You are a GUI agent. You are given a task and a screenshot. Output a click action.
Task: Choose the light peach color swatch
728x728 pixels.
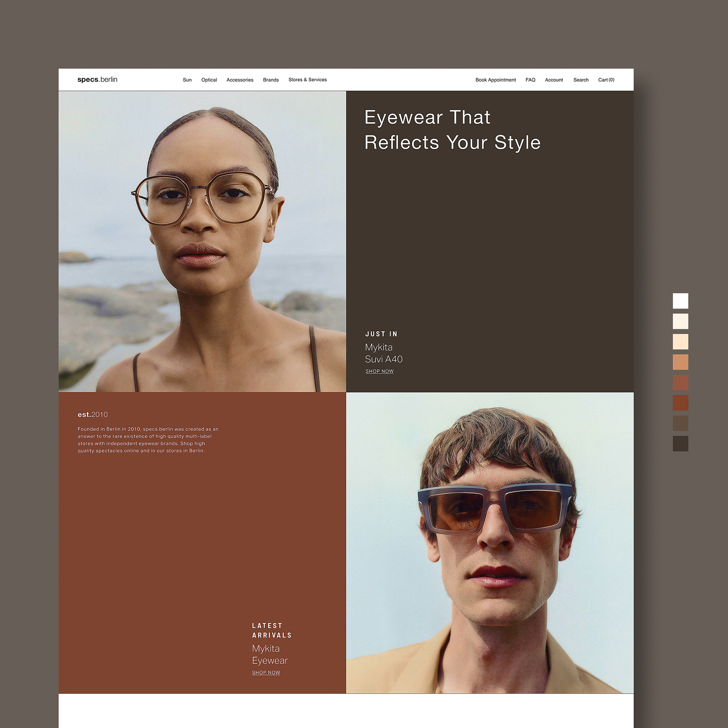(x=680, y=342)
